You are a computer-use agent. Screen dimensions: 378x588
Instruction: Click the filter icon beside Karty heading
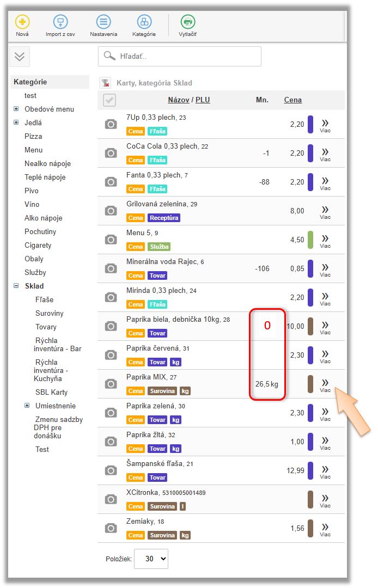pyautogui.click(x=105, y=83)
